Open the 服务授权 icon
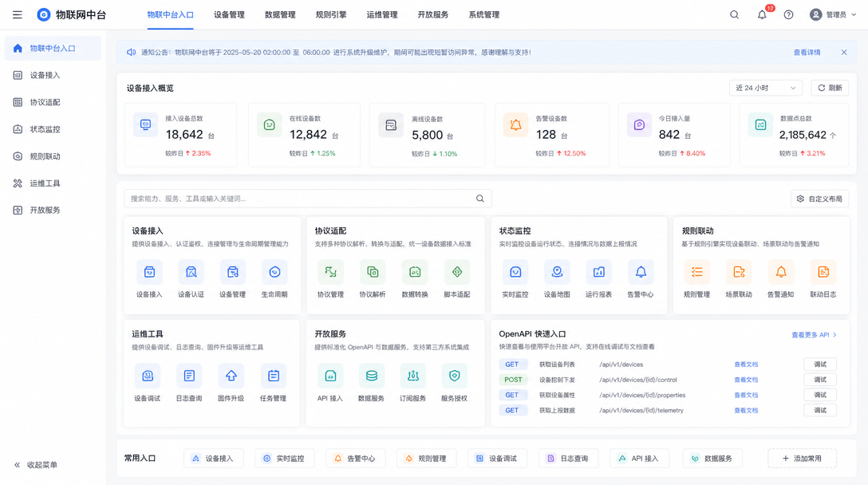This screenshot has width=868, height=485. (x=455, y=376)
